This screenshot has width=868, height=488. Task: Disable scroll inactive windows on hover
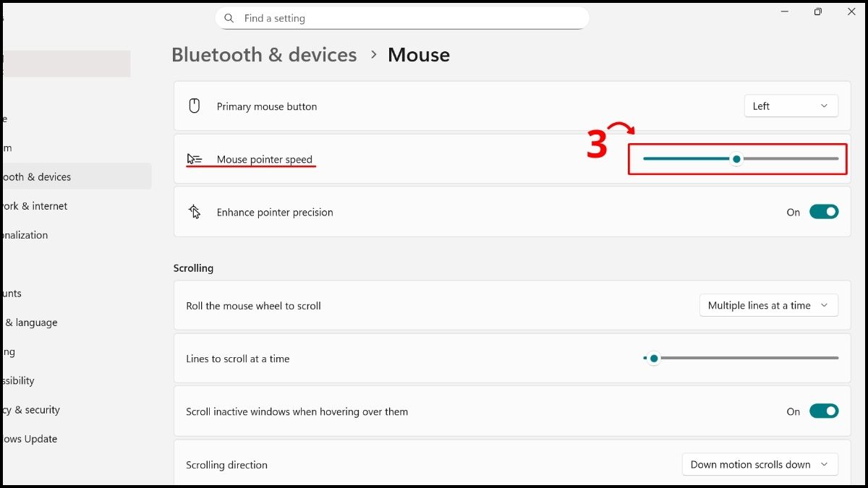click(823, 411)
